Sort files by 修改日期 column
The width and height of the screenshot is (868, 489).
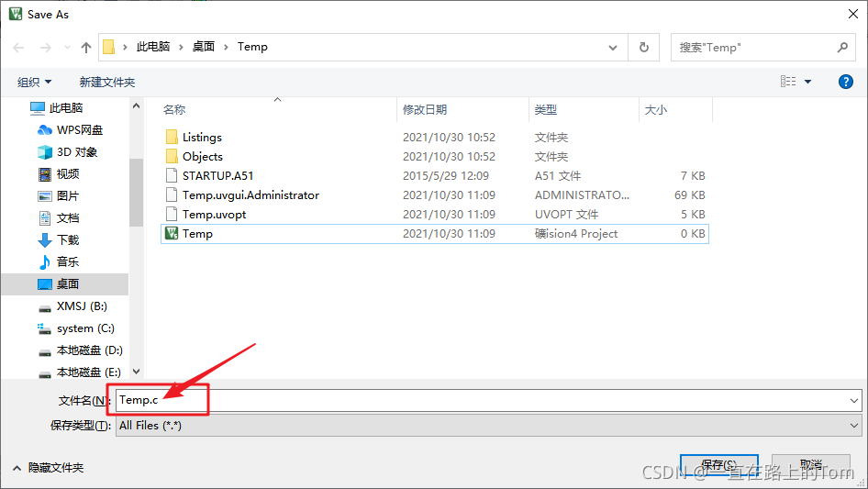(x=425, y=110)
